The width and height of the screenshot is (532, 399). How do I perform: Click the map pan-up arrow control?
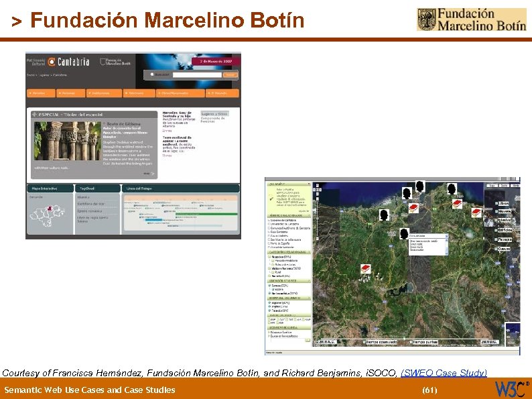pos(317,186)
